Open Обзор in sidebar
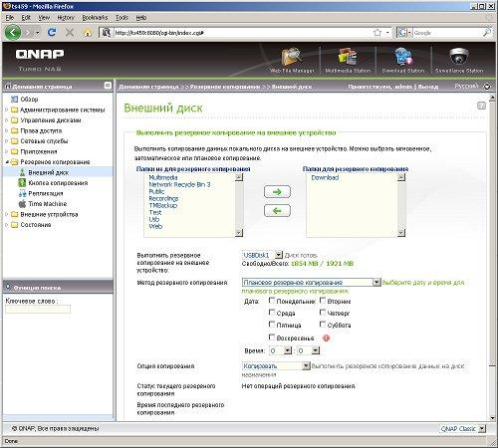 point(29,100)
